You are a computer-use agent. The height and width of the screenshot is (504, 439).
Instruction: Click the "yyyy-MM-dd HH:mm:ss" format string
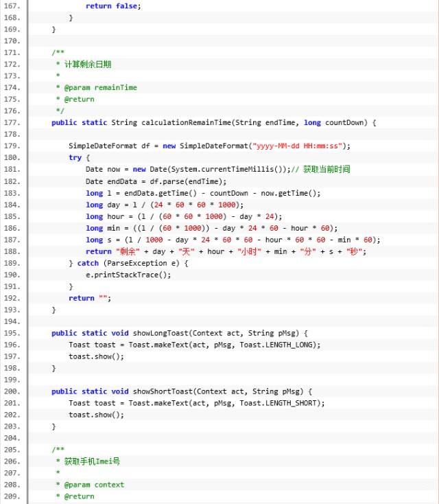tap(300, 146)
